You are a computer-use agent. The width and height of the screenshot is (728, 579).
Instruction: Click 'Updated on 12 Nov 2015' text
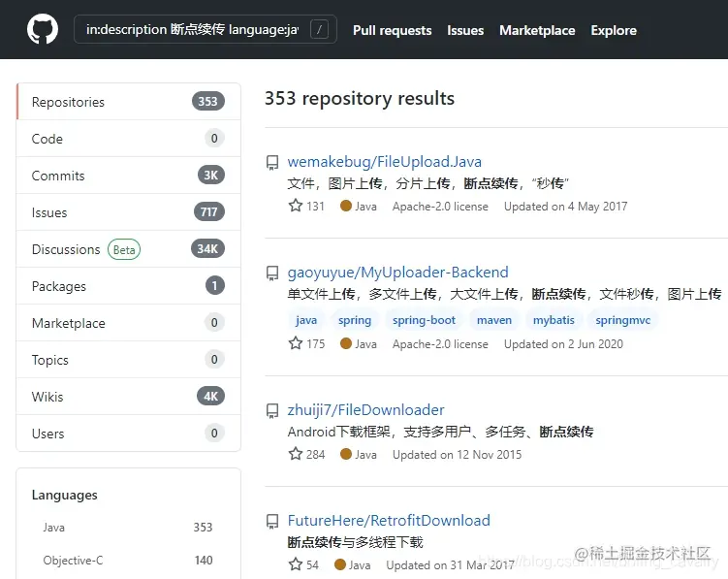click(457, 455)
